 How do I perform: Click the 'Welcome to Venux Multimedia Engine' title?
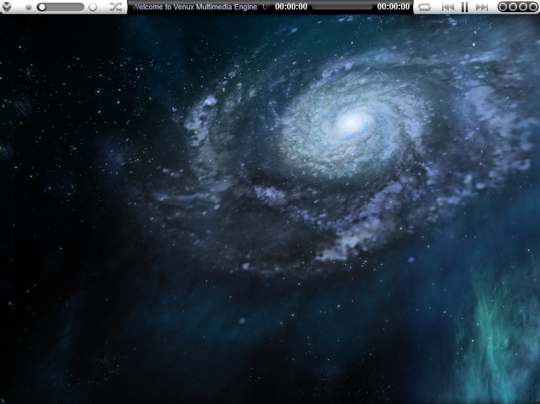click(x=195, y=7)
